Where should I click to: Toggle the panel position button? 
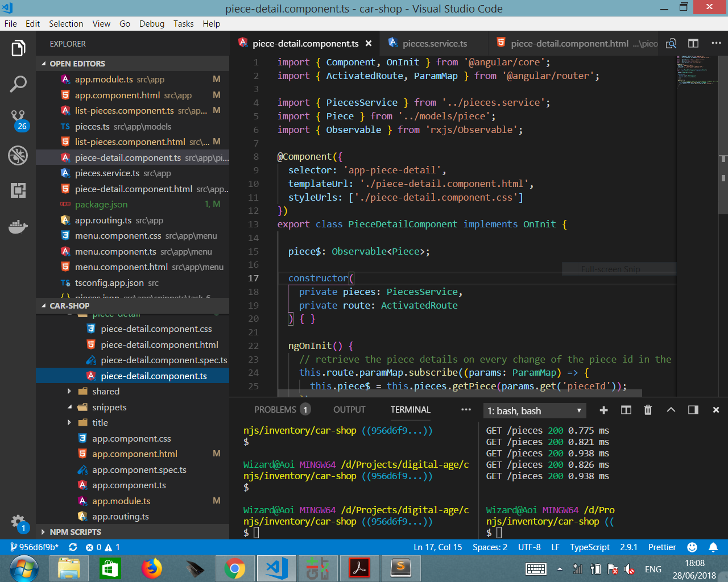693,410
